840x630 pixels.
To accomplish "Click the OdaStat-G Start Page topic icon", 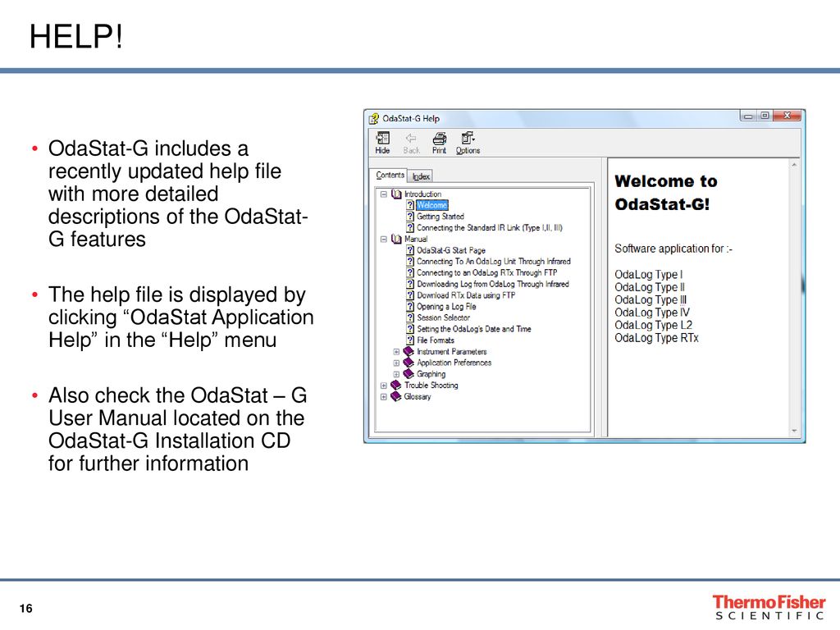I will [x=410, y=250].
